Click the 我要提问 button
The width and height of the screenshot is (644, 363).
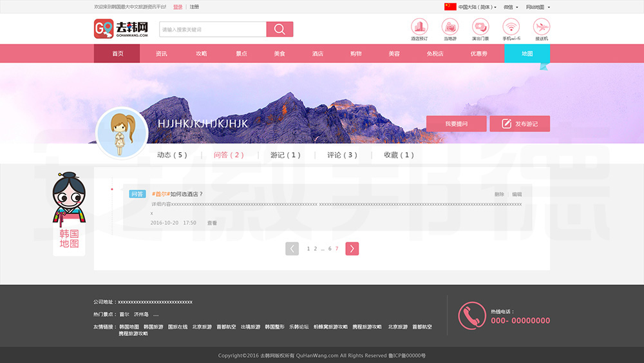tap(456, 124)
